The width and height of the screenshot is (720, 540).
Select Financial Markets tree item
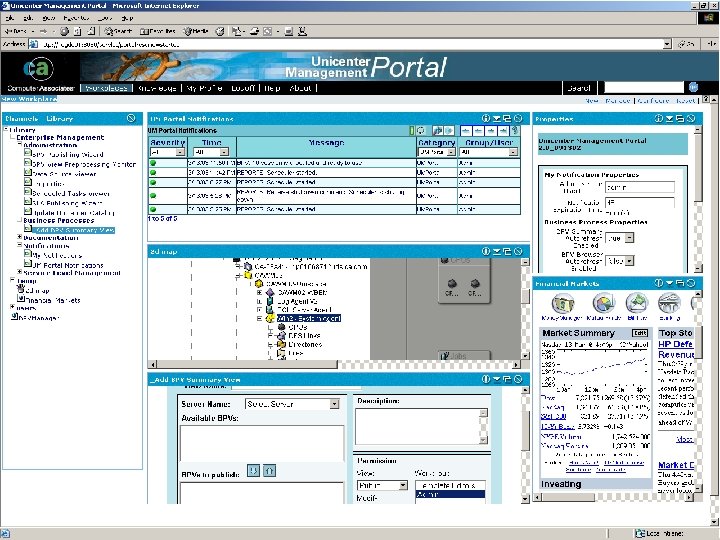(53, 300)
